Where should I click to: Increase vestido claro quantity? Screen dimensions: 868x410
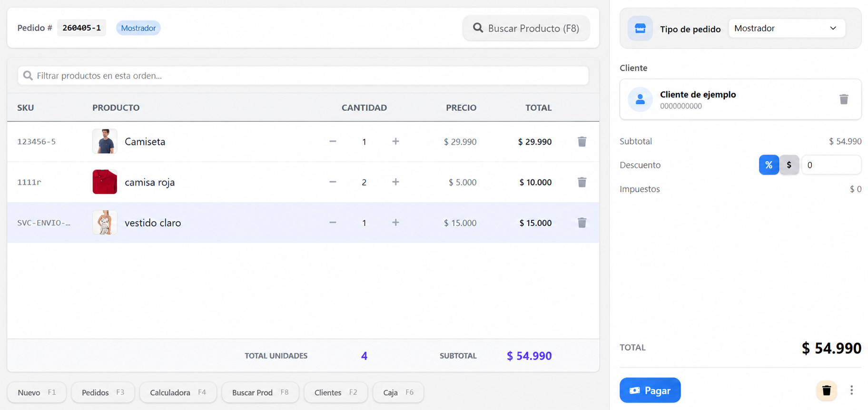(395, 222)
